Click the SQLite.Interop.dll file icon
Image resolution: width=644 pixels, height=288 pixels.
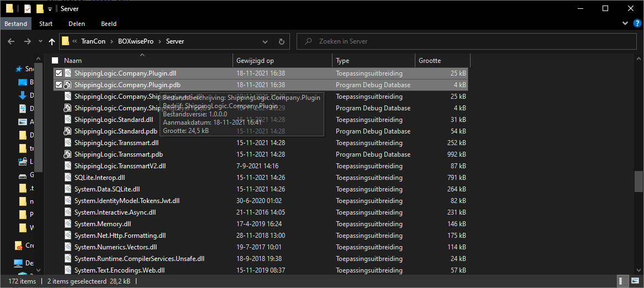[68, 178]
